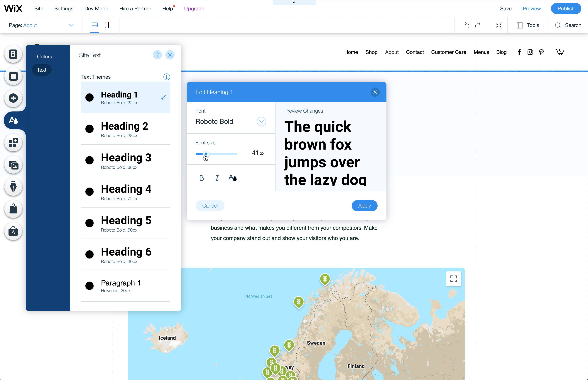Click the Publish button
The height and width of the screenshot is (380, 588).
coord(565,9)
